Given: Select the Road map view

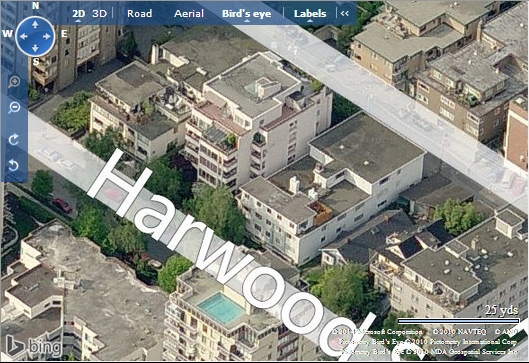Looking at the screenshot, I should [140, 13].
